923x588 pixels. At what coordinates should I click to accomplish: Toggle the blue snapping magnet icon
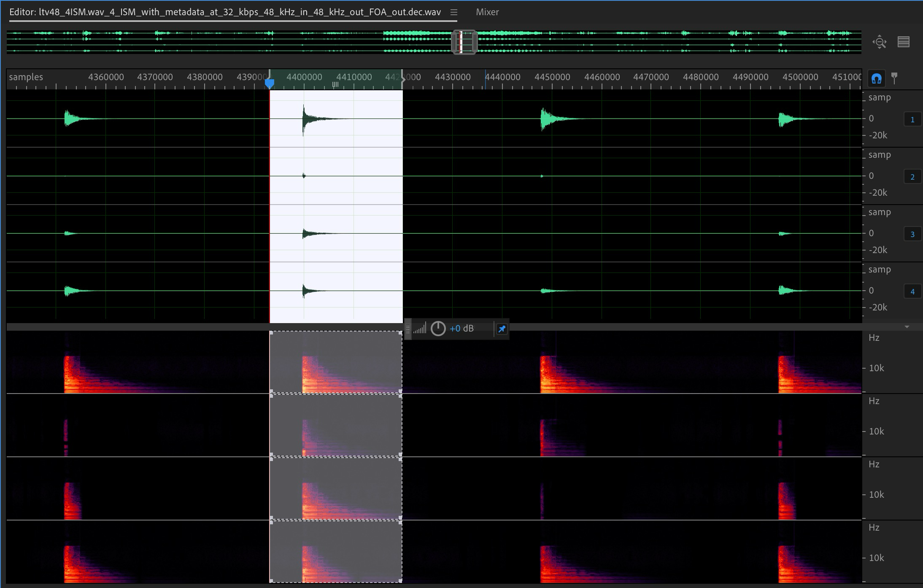876,78
